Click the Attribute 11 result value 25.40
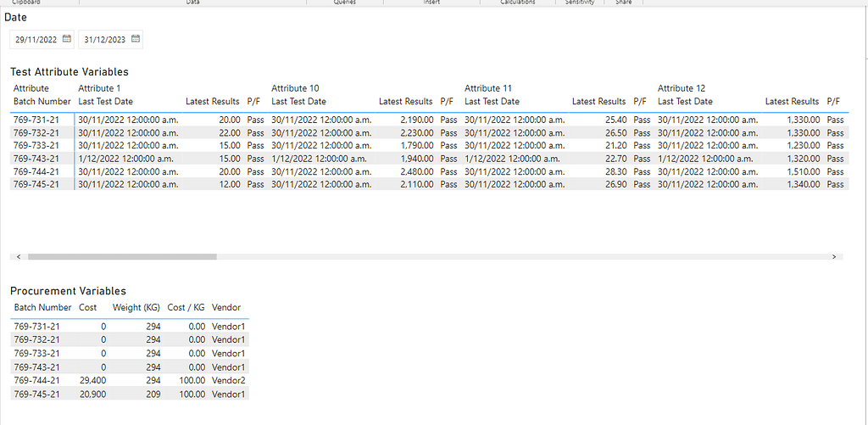868x425 pixels. pos(616,120)
